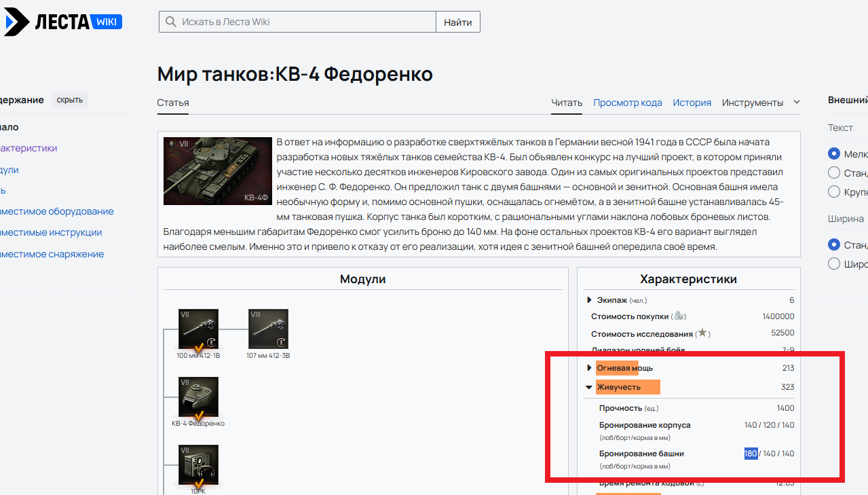Click into the Искать в Леста Wiki field
Screen dimensions: 868x495
pos(297,22)
